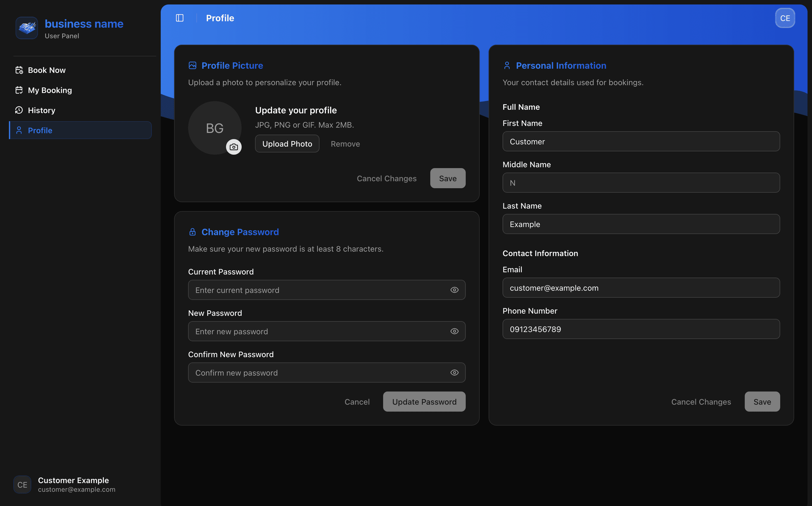Screen dimensions: 812x506
Task: Focus the Last Name field
Action: coord(641,224)
